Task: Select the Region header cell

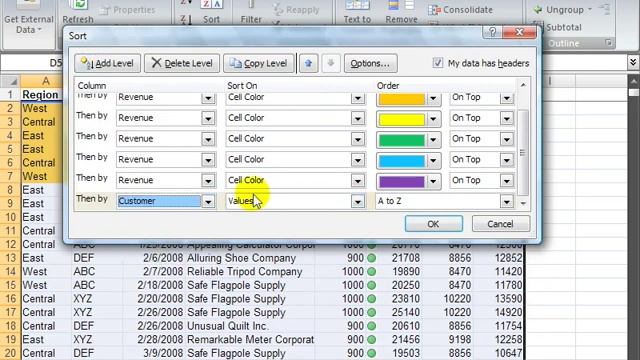Action: click(x=42, y=95)
